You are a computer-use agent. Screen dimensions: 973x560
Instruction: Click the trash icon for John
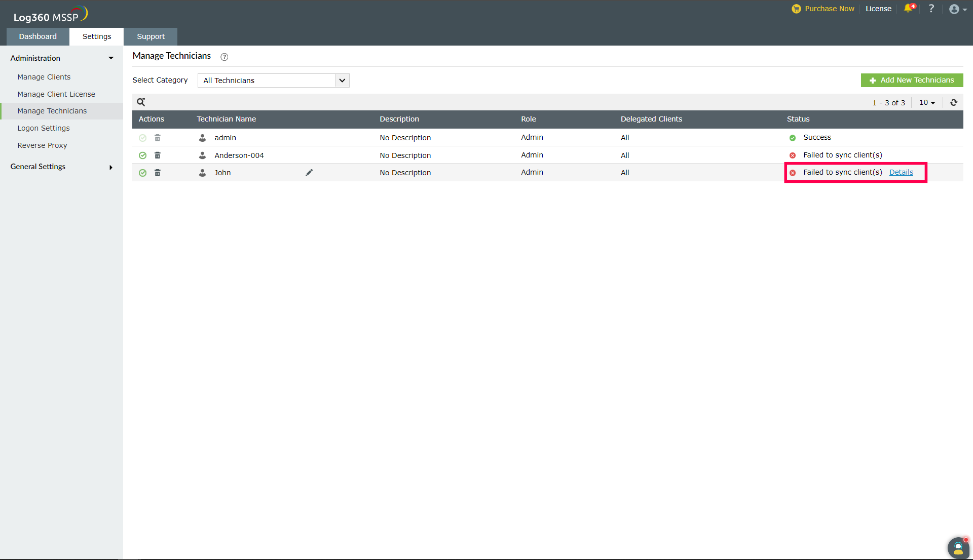158,173
